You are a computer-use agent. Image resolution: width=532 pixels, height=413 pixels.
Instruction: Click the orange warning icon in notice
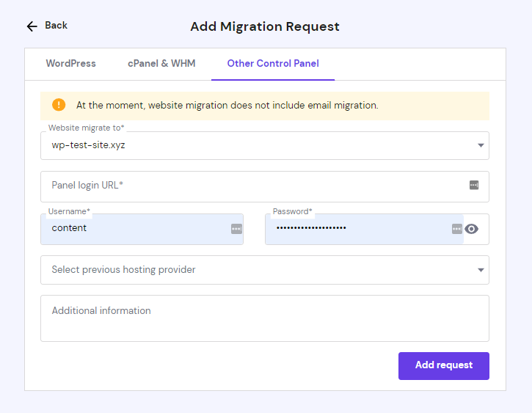coord(59,105)
